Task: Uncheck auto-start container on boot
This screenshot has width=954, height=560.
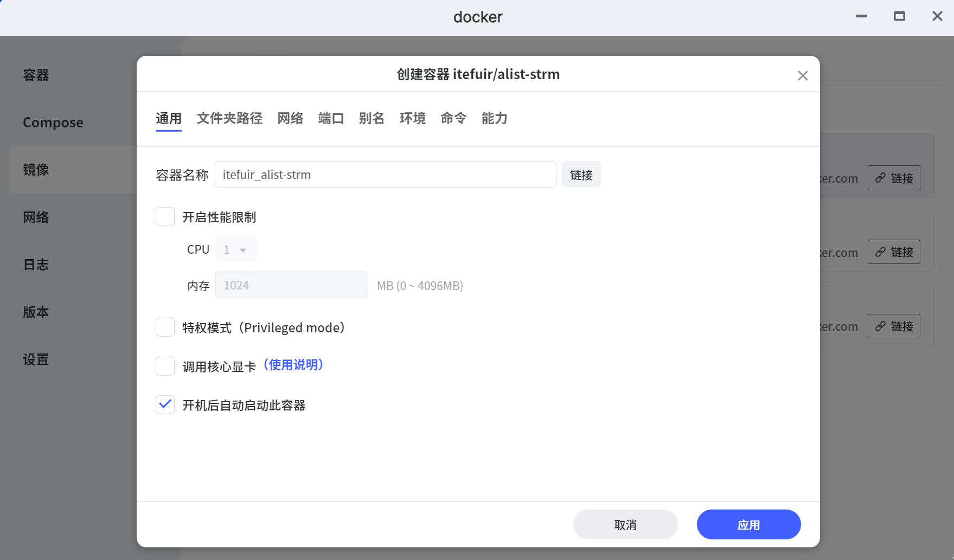Action: [x=165, y=405]
